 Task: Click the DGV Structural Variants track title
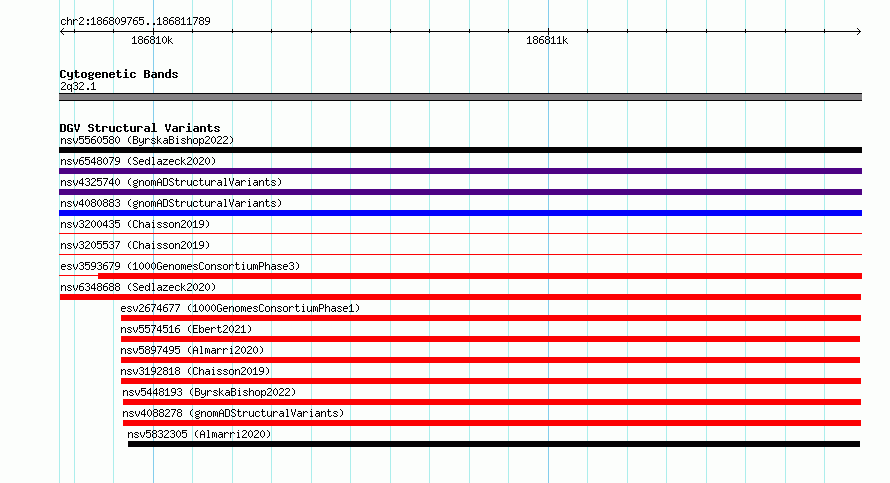tap(140, 128)
